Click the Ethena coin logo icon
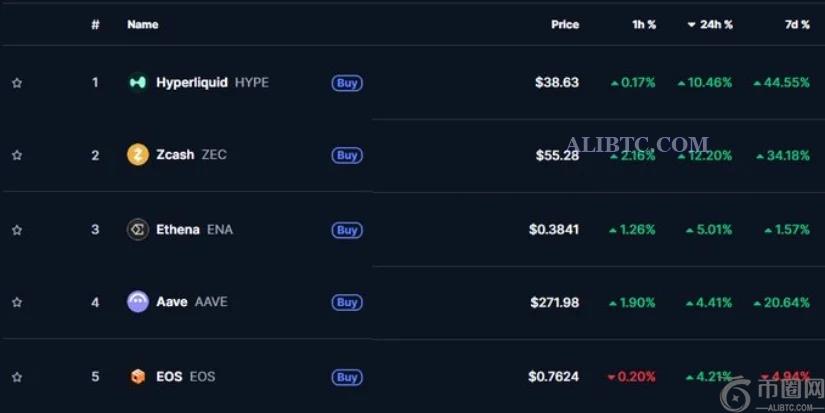The image size is (825, 413). pos(138,230)
